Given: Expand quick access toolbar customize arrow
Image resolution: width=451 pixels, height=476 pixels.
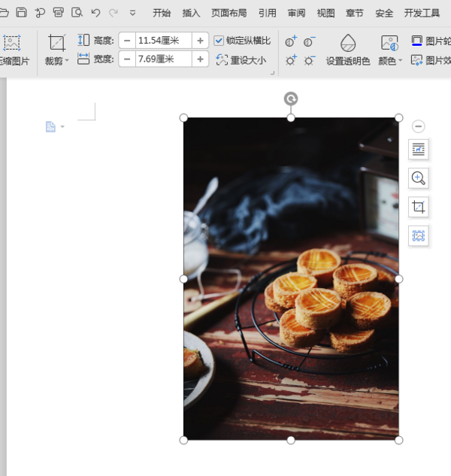Looking at the screenshot, I should pos(133,13).
